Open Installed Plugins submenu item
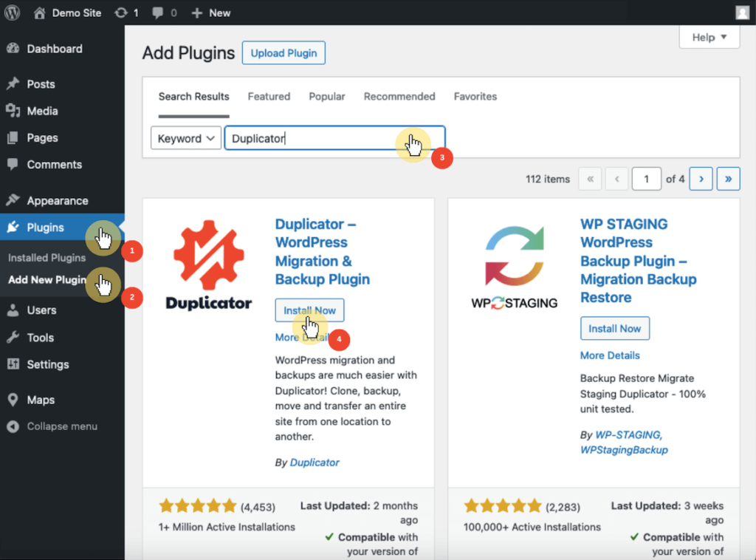Viewport: 756px width, 560px height. [47, 258]
